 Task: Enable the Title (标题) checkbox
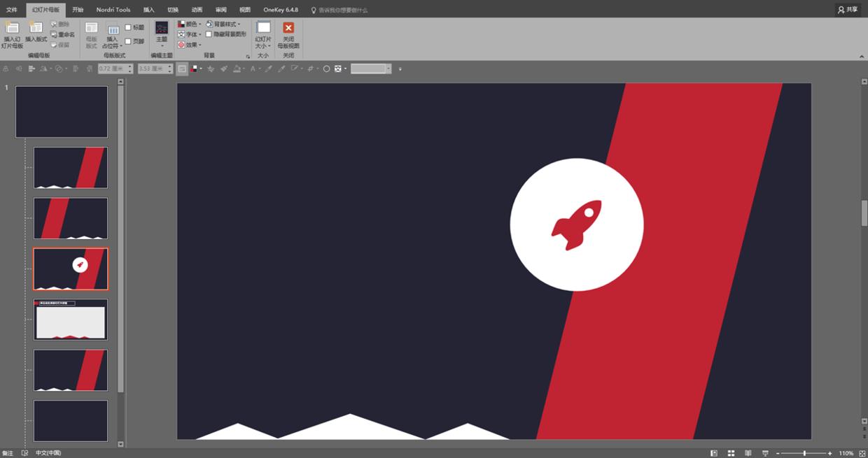click(x=128, y=27)
